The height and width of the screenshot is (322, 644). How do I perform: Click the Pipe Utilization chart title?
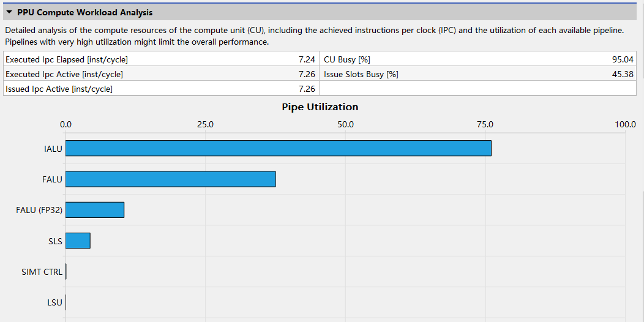pos(320,107)
